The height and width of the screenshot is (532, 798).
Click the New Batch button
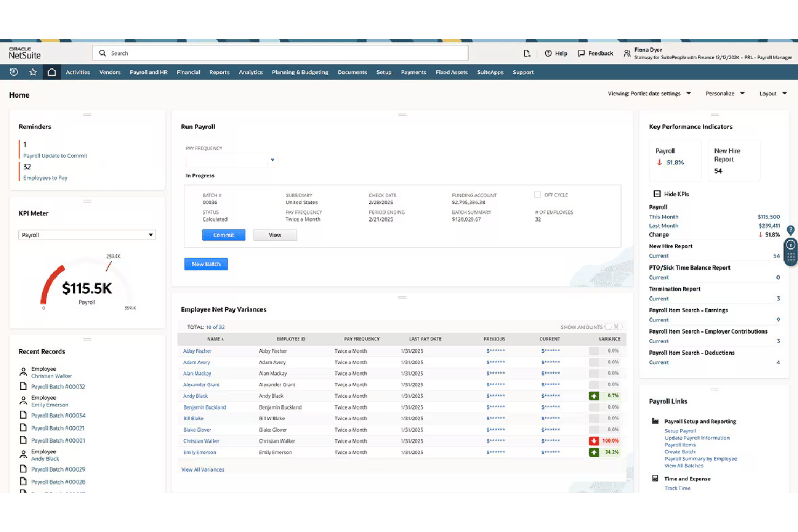point(206,264)
